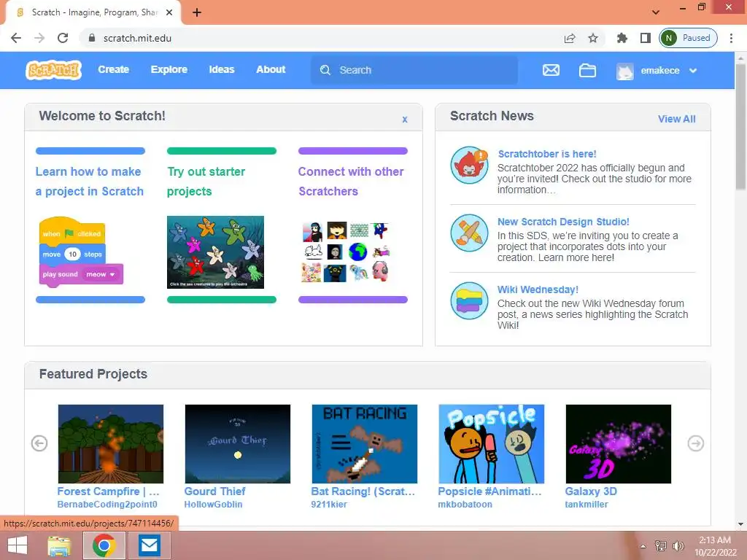Screen dimensions: 747x560
Task: Open Try out starter projects link
Action: click(206, 182)
